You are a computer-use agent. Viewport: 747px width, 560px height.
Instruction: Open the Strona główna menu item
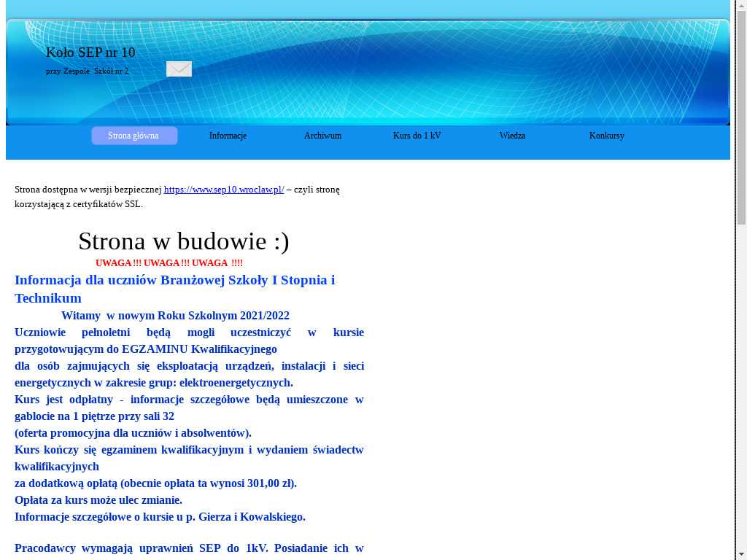(133, 136)
